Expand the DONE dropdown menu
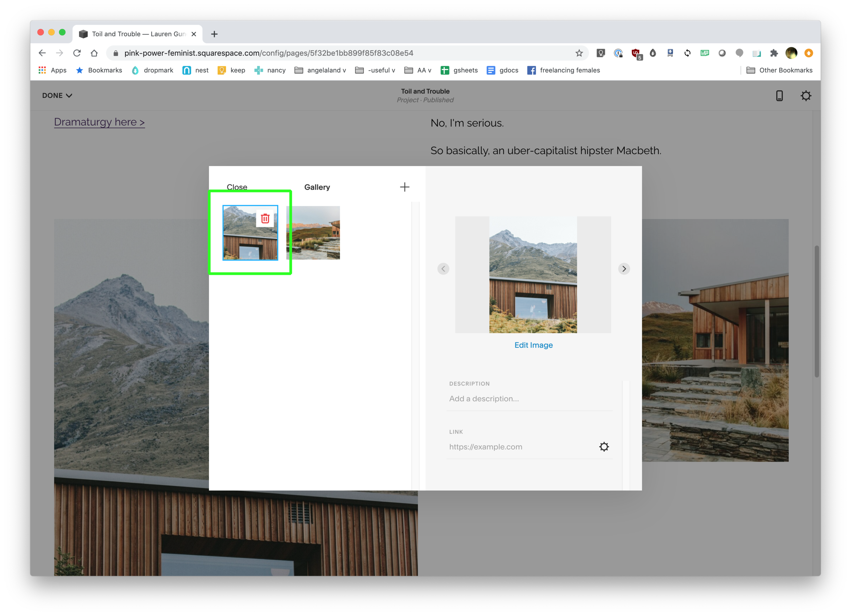The image size is (851, 616). pyautogui.click(x=57, y=96)
